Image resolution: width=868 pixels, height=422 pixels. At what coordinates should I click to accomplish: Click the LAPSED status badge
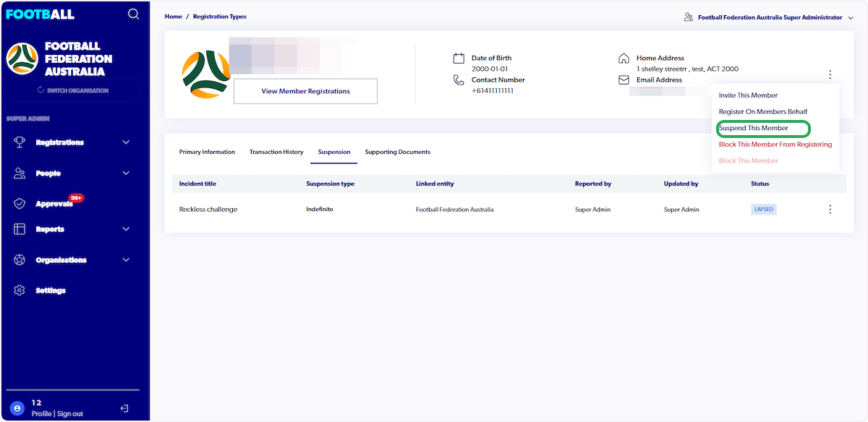[x=764, y=210]
